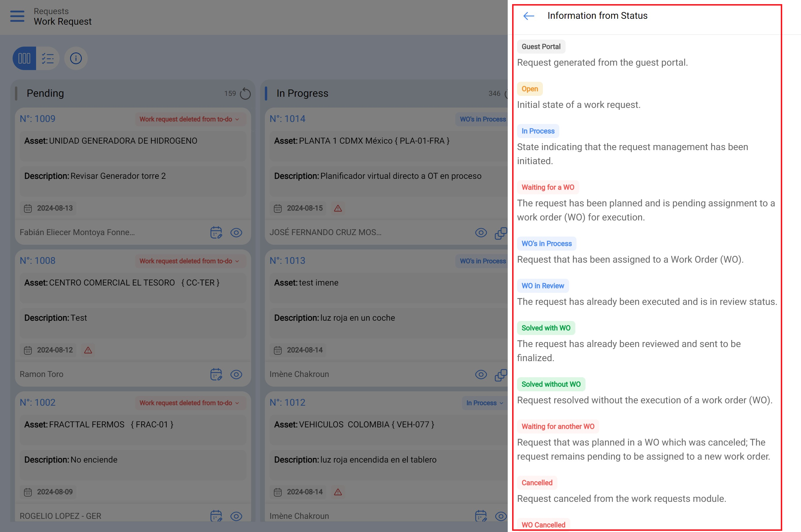
Task: Open request N°: 1008 link
Action: pos(37,261)
